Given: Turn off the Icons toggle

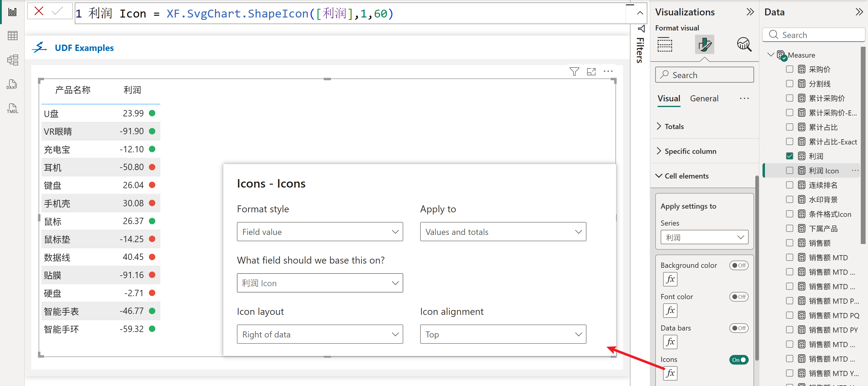Looking at the screenshot, I should 739,359.
